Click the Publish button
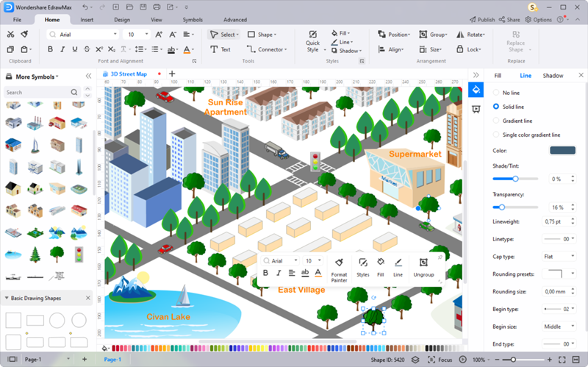 tap(481, 20)
